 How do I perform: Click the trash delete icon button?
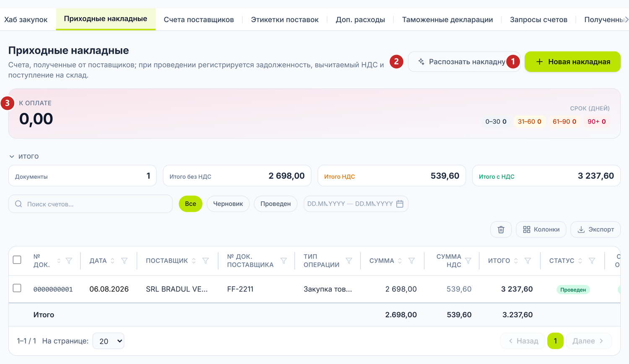point(501,230)
